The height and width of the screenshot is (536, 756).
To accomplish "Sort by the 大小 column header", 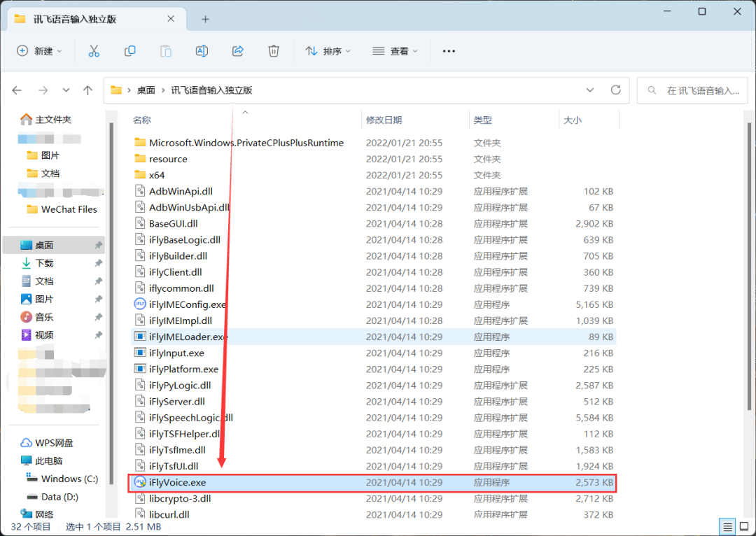I will tap(573, 120).
